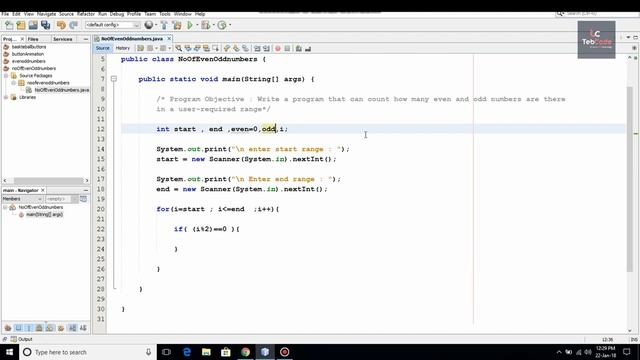Select the basketballbuttons project

click(x=29, y=47)
